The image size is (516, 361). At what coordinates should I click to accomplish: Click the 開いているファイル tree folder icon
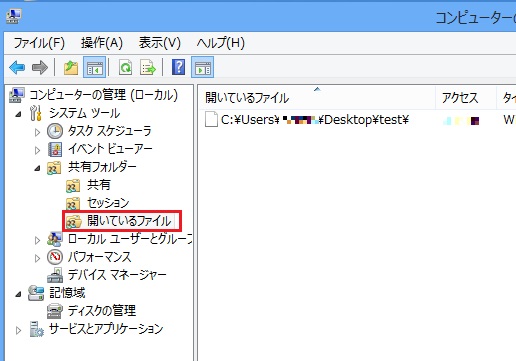(74, 221)
